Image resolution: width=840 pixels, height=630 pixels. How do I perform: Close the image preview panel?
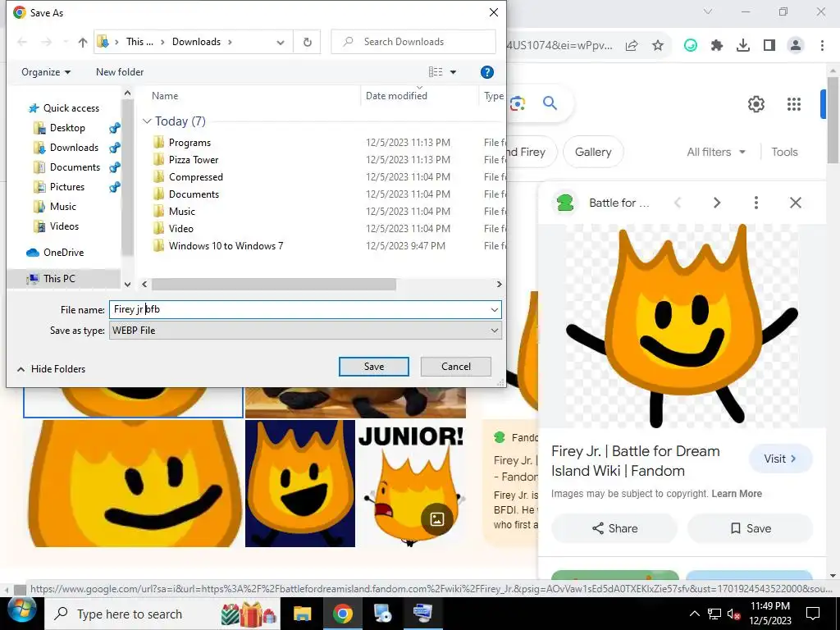(796, 203)
